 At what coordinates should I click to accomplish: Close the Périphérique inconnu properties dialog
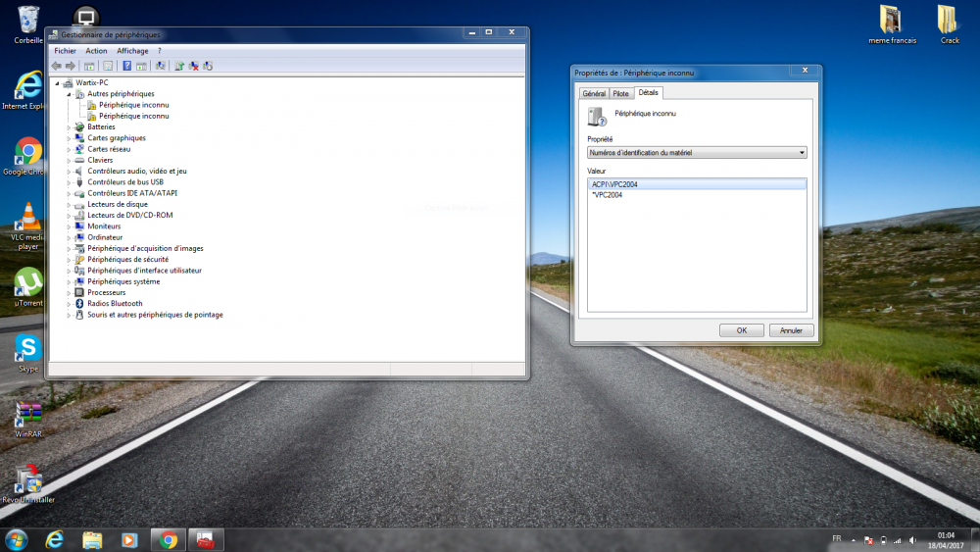tap(805, 70)
